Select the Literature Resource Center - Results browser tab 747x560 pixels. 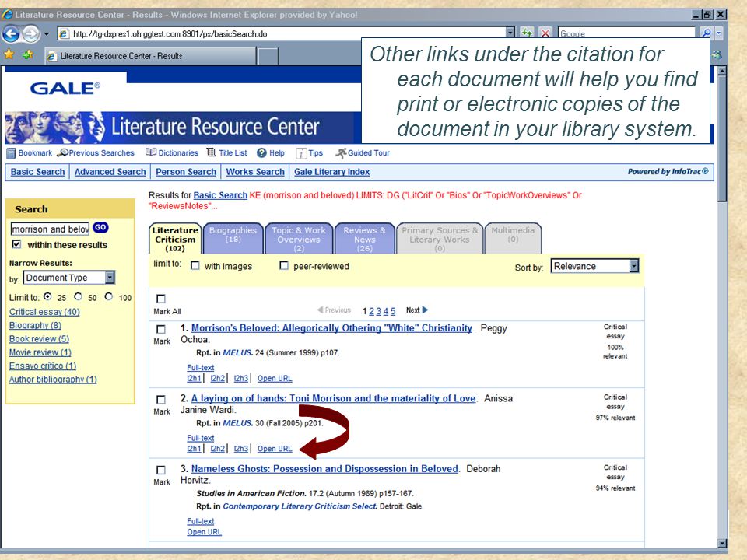150,56
